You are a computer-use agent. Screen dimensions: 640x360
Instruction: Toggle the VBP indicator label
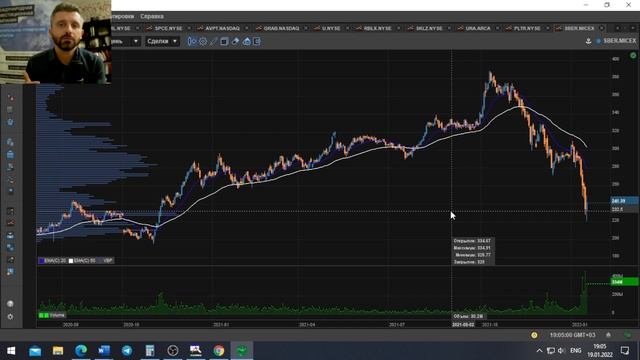click(107, 260)
